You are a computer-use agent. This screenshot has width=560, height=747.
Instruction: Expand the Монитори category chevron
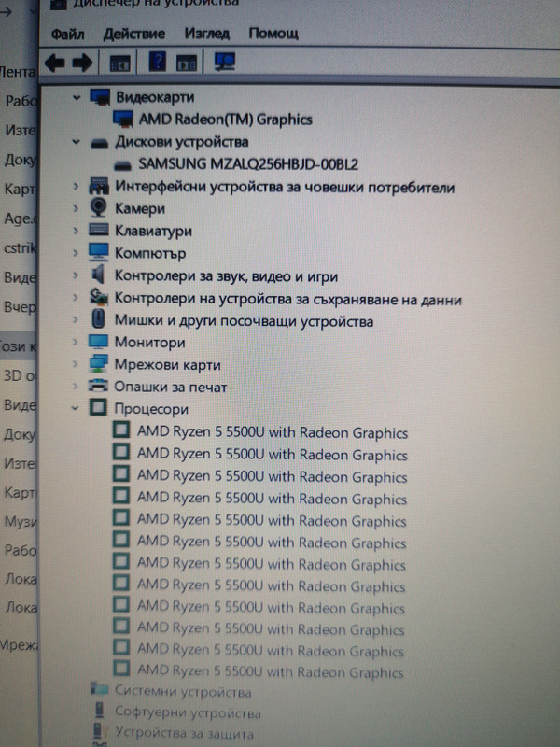(75, 342)
